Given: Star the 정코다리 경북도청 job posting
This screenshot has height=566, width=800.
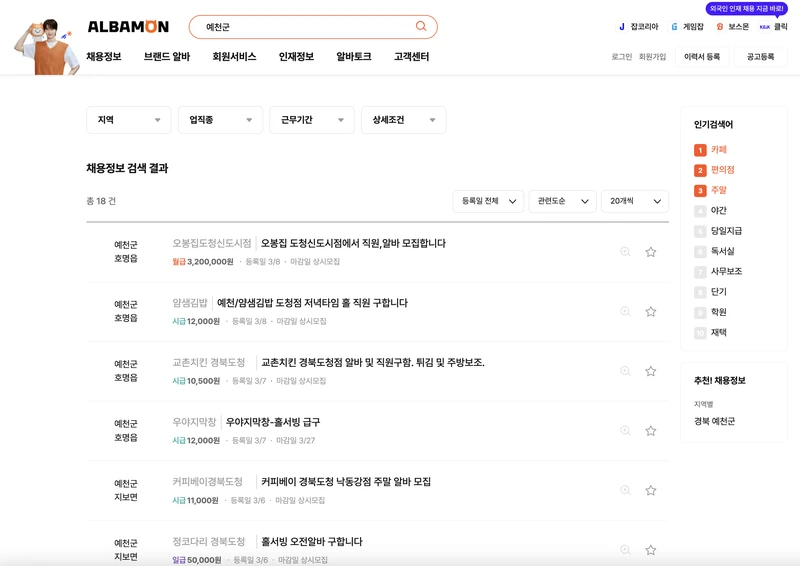Looking at the screenshot, I should (651, 550).
